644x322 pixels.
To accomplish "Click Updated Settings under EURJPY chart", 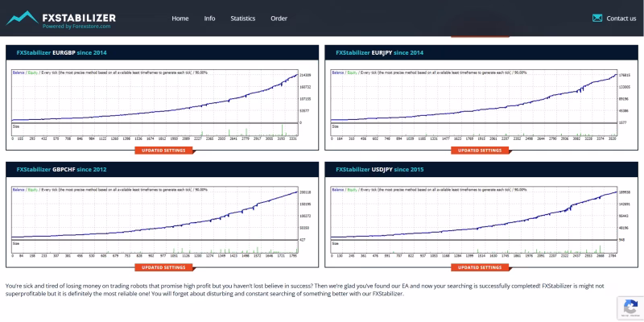I will pos(480,151).
